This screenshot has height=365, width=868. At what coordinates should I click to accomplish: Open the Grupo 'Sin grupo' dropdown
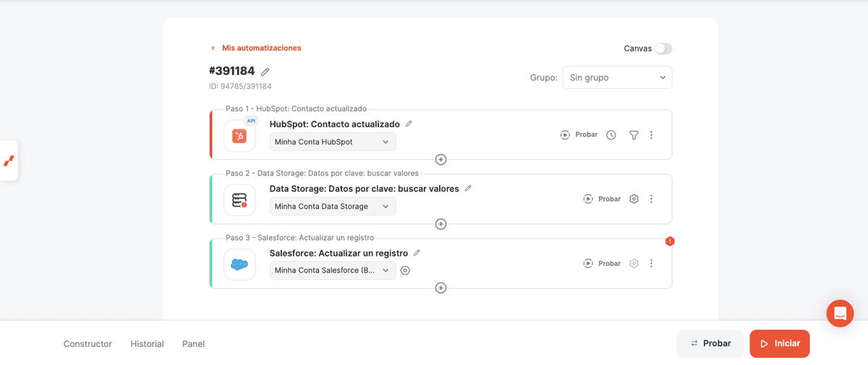(617, 77)
